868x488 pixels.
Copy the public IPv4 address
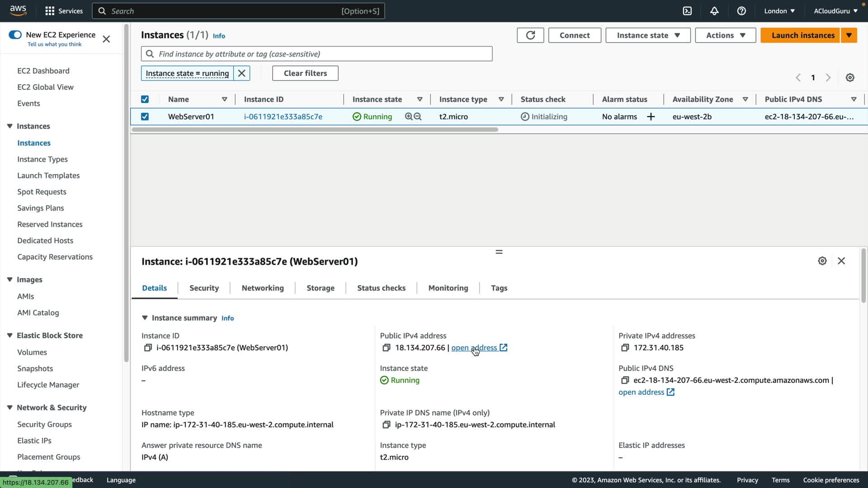[x=386, y=347]
